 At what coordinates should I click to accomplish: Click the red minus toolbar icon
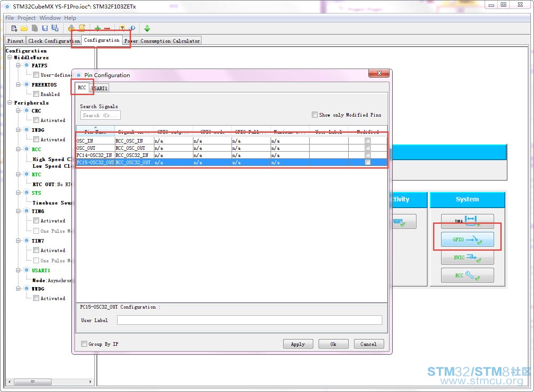(x=107, y=29)
